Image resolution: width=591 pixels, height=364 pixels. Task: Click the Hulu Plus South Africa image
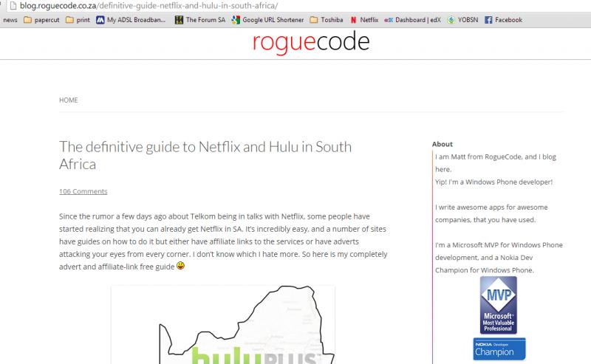pyautogui.click(x=223, y=325)
